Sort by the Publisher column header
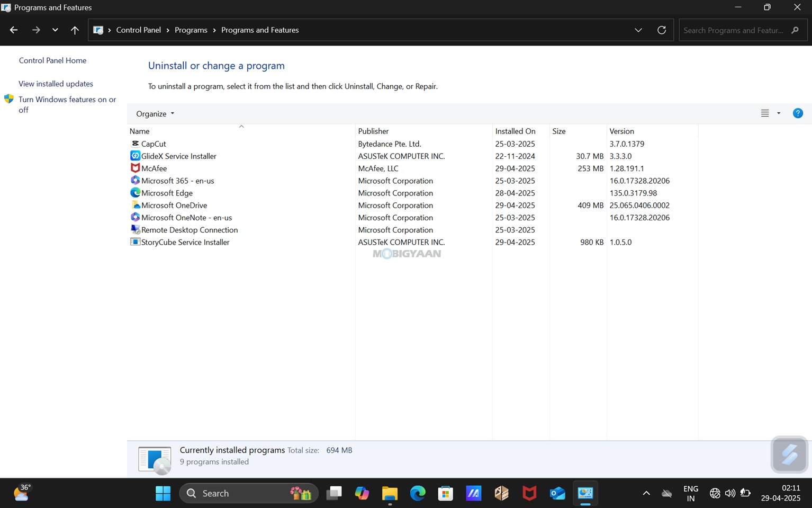Screen dimensions: 812x508 coord(424,131)
